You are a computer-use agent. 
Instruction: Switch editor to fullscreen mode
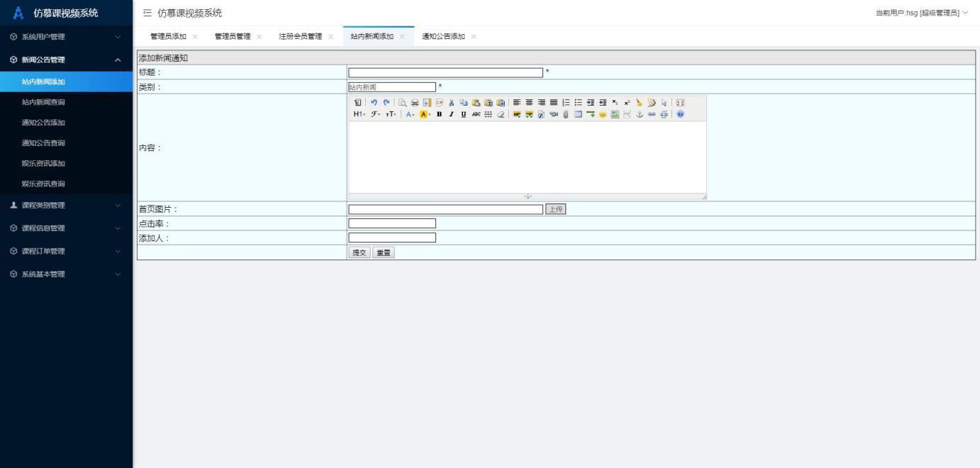(681, 103)
